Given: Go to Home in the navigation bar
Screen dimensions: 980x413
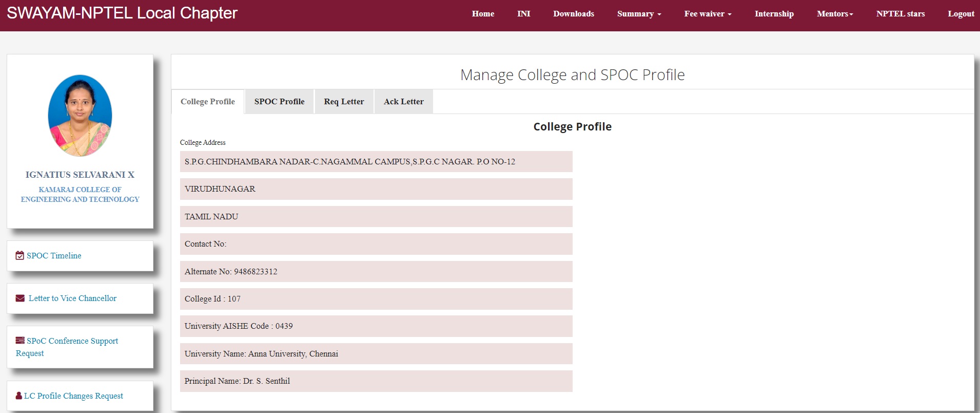Looking at the screenshot, I should point(483,14).
